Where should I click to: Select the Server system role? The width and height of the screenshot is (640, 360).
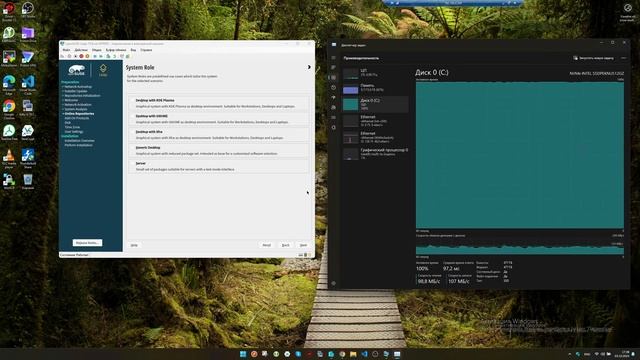tap(219, 166)
